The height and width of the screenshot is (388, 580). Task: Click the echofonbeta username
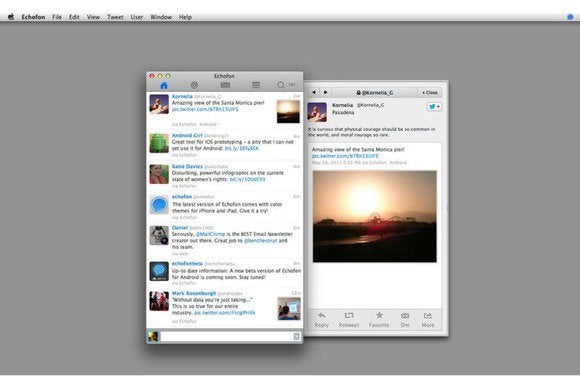pyautogui.click(x=187, y=264)
